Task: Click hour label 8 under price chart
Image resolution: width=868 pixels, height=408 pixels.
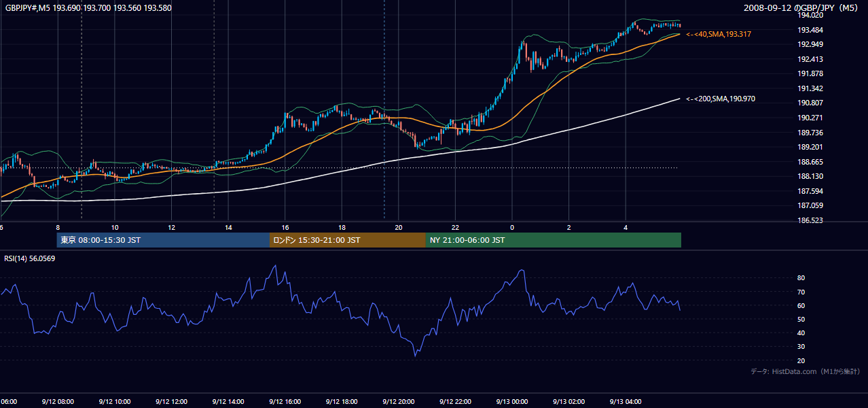Action: point(58,227)
